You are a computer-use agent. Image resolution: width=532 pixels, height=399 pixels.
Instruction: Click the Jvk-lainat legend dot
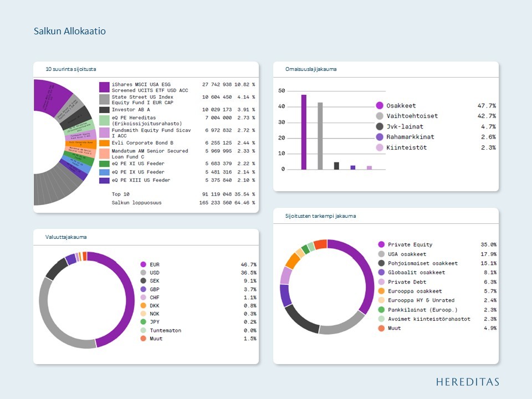(380, 126)
